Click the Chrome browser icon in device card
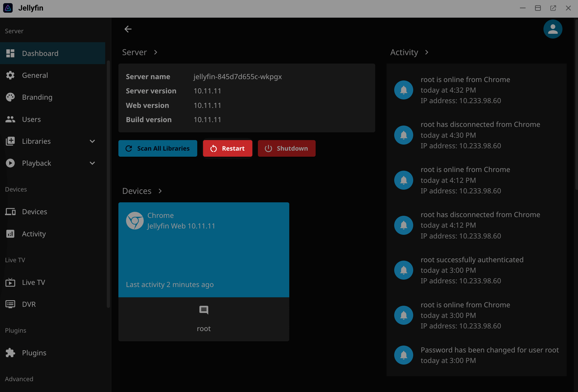 pos(135,221)
